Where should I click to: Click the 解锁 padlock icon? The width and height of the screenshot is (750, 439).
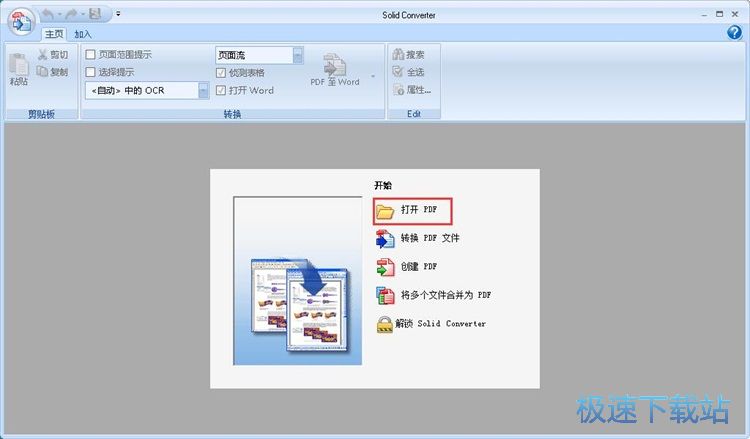click(x=385, y=324)
